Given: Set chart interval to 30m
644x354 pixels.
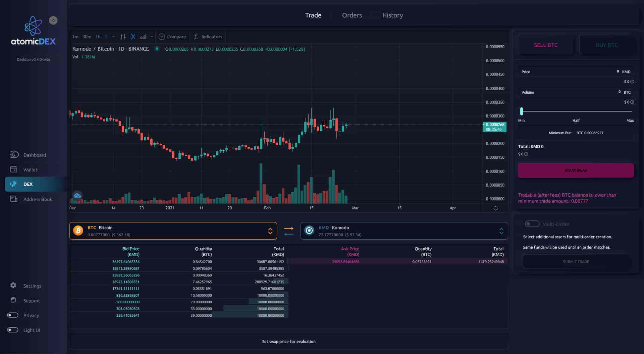Looking at the screenshot, I should tap(87, 37).
